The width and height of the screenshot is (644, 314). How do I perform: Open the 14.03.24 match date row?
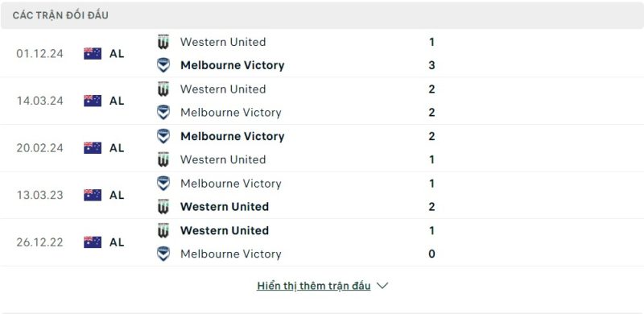[322, 101]
